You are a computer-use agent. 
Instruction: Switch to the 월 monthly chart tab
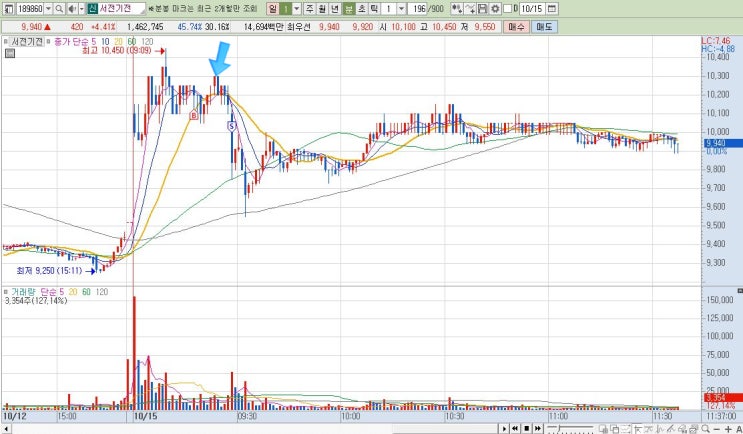point(322,9)
